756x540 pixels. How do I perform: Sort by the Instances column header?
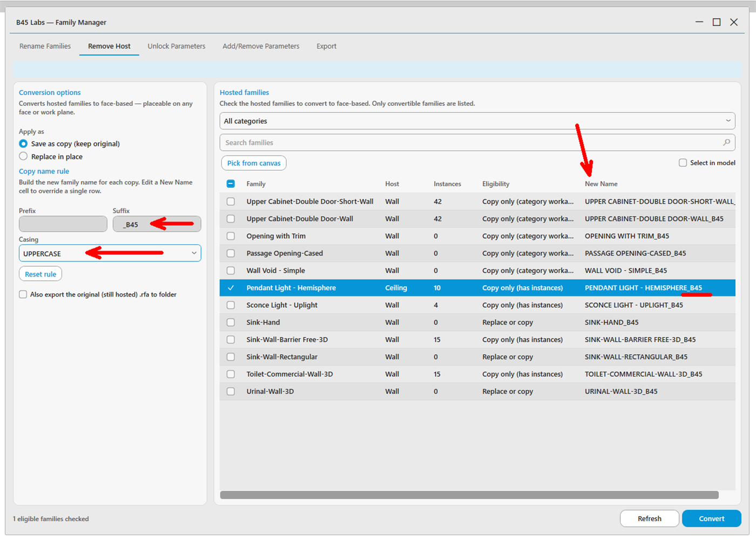(x=447, y=184)
